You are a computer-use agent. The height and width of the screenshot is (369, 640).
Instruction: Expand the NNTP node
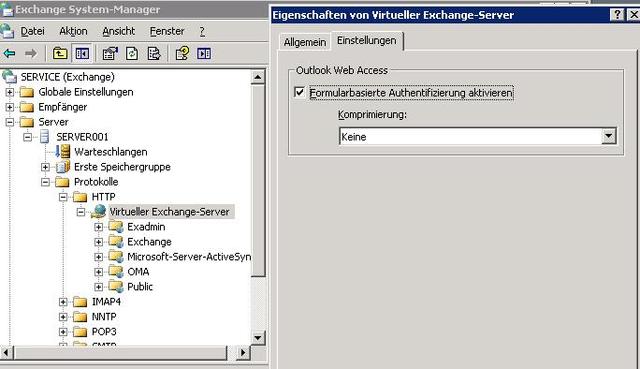coord(63,317)
